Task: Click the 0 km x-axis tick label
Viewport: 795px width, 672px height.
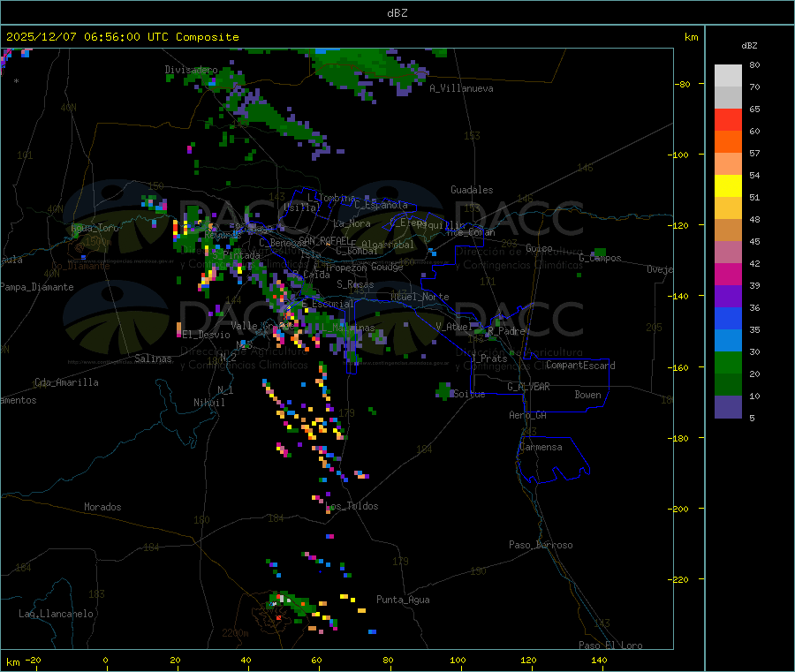Action: point(105,661)
